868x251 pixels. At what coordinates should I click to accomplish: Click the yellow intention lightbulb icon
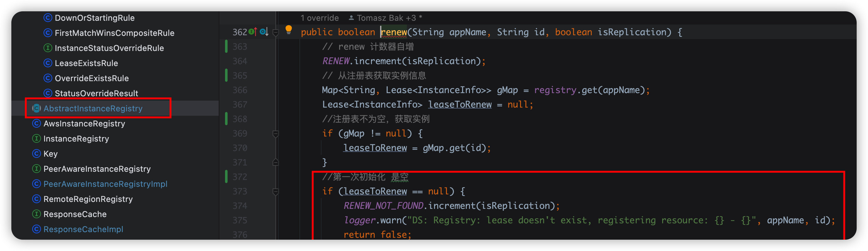point(288,30)
